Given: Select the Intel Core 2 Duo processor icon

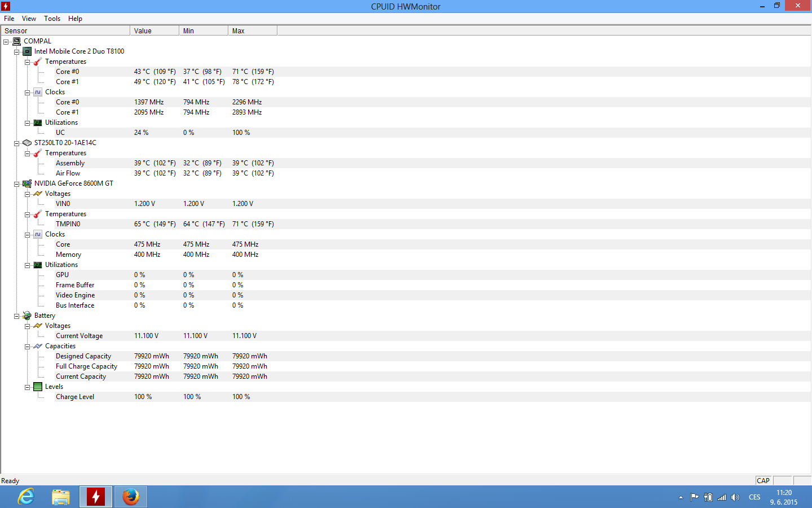Looking at the screenshot, I should [x=27, y=51].
